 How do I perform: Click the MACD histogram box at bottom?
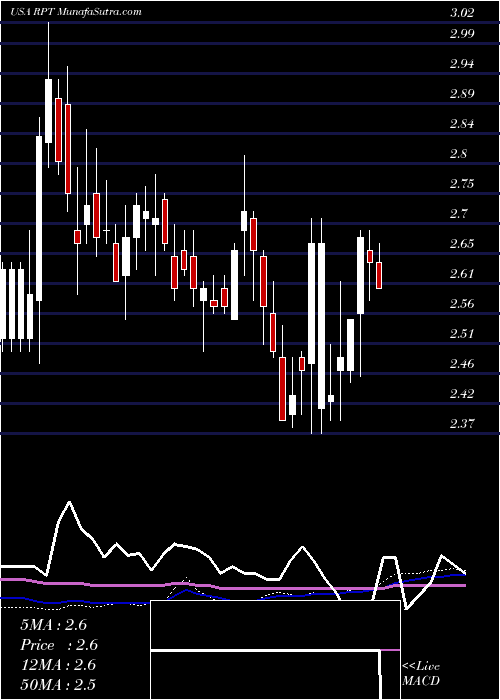(275, 650)
